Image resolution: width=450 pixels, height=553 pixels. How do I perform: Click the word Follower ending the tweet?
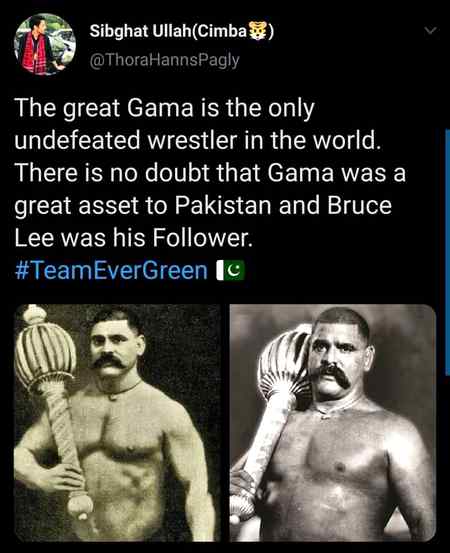click(x=202, y=238)
